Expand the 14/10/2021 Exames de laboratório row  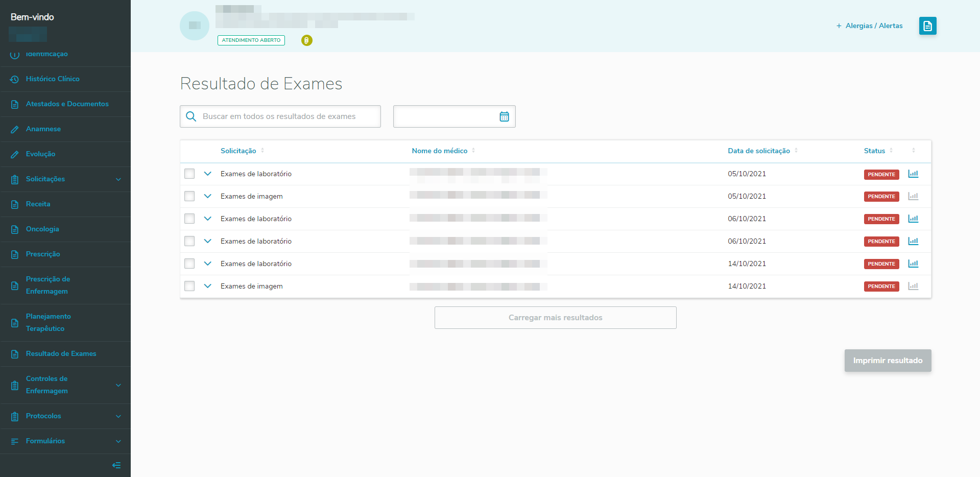click(208, 264)
